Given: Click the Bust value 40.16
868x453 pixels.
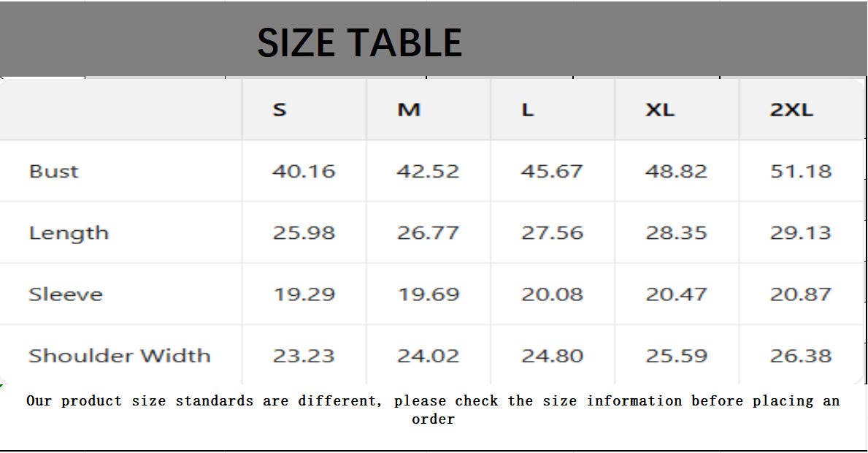Looking at the screenshot, I should coord(304,172).
